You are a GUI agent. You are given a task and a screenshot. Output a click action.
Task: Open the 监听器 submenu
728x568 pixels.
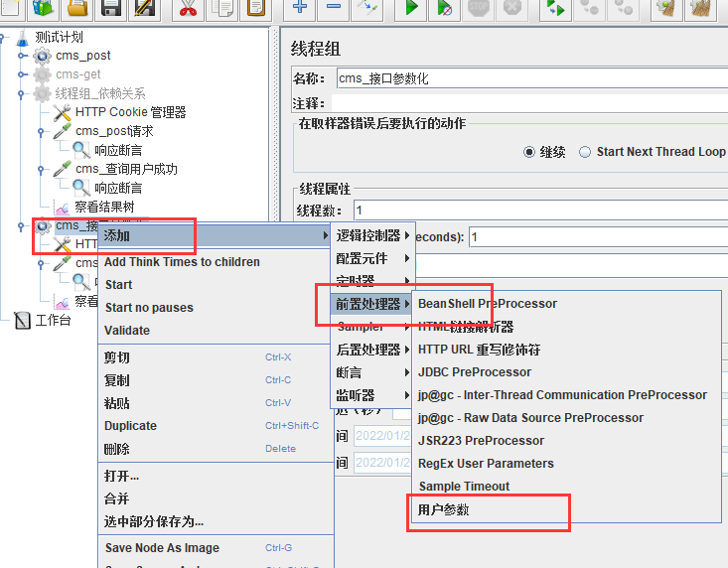click(372, 395)
